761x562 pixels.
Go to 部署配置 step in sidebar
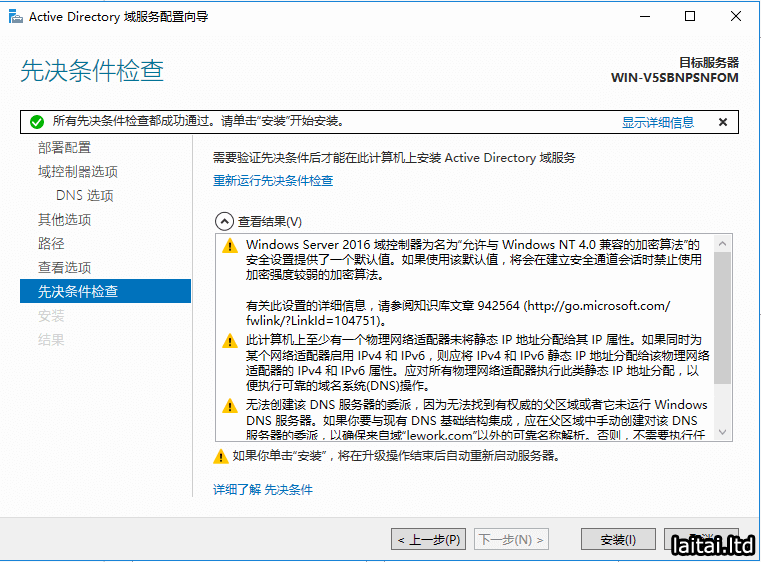(x=64, y=148)
